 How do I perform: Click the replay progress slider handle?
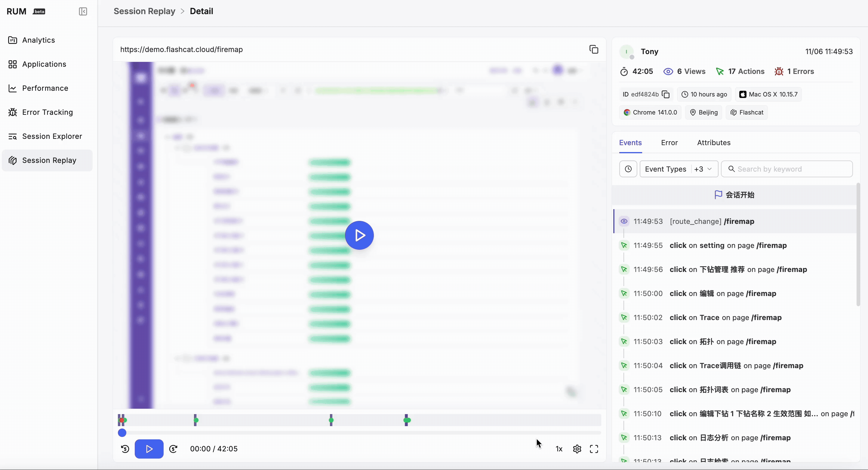122,433
